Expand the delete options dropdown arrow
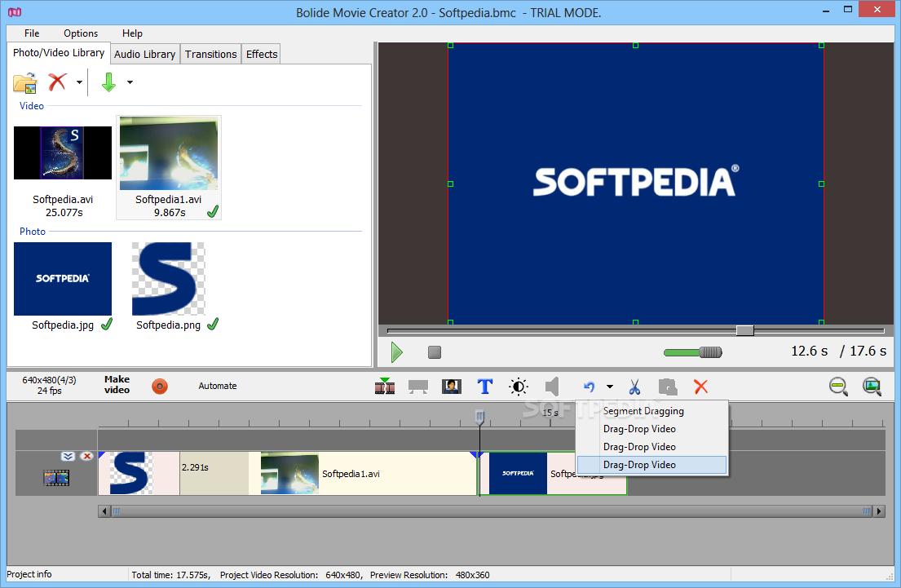The width and height of the screenshot is (901, 588). tap(79, 82)
